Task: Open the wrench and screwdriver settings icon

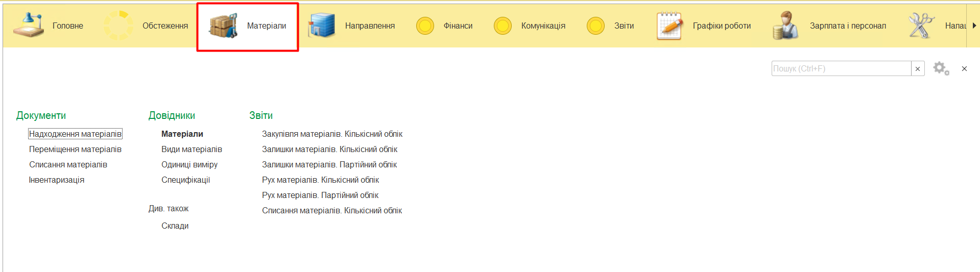Action: point(921,26)
